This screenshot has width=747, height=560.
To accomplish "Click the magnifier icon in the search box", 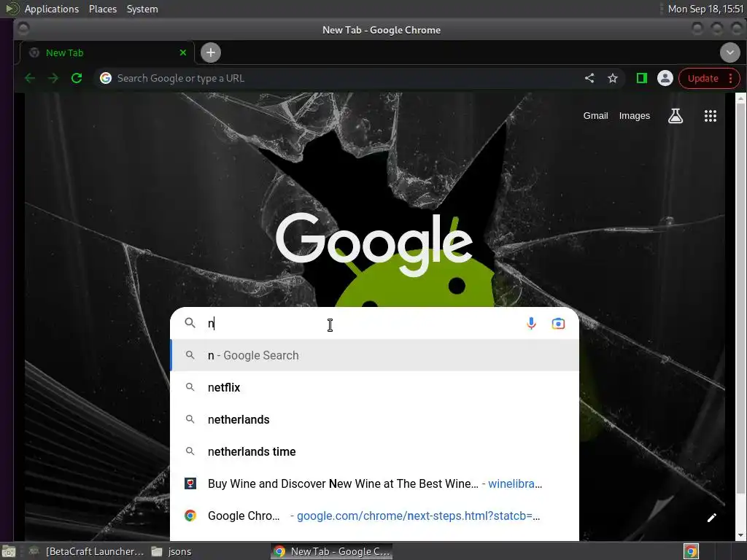I will 190,323.
